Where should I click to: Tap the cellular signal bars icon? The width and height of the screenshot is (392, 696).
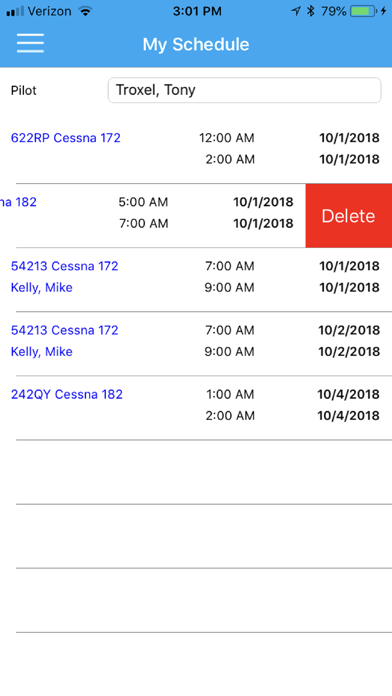(16, 12)
